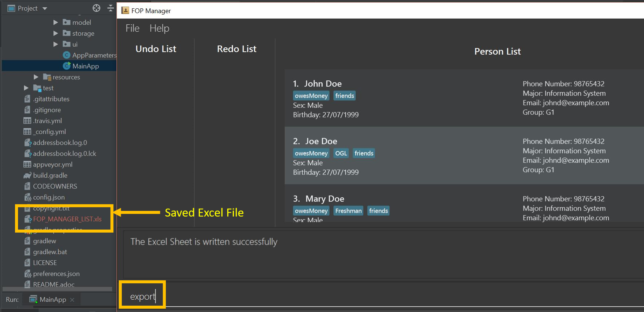The image size is (644, 312).
Task: Open the Help menu in FOP Manager
Action: pyautogui.click(x=159, y=28)
